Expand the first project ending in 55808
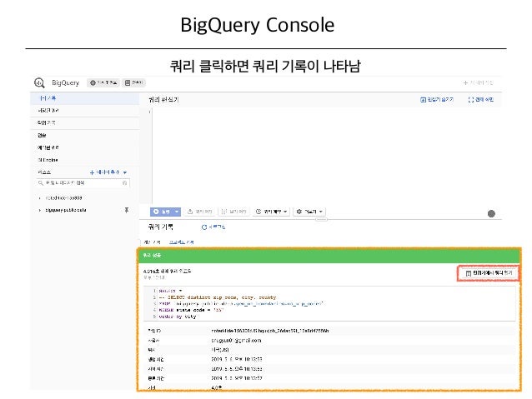The image size is (532, 399). 40,198
